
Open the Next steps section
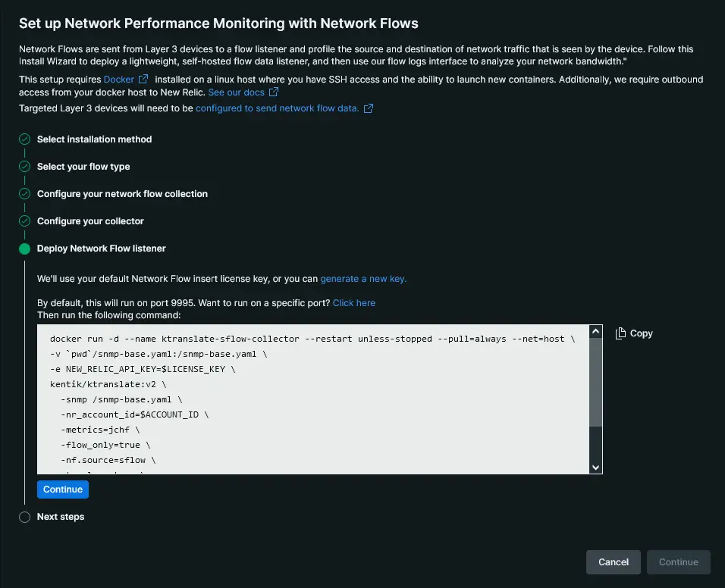pyautogui.click(x=61, y=517)
